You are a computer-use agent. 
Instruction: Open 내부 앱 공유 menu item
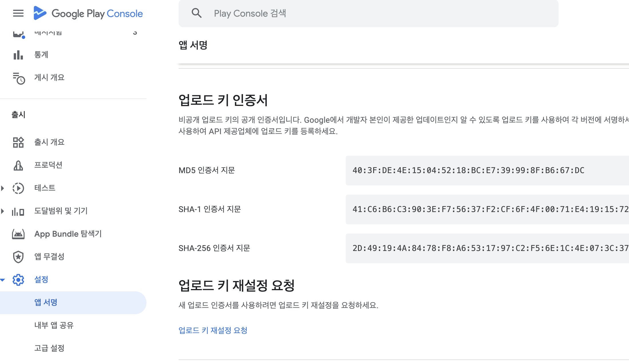pyautogui.click(x=54, y=325)
